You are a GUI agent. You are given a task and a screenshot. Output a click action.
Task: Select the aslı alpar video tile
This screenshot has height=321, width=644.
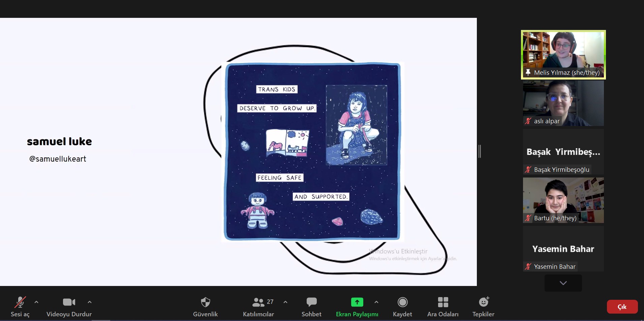563,103
